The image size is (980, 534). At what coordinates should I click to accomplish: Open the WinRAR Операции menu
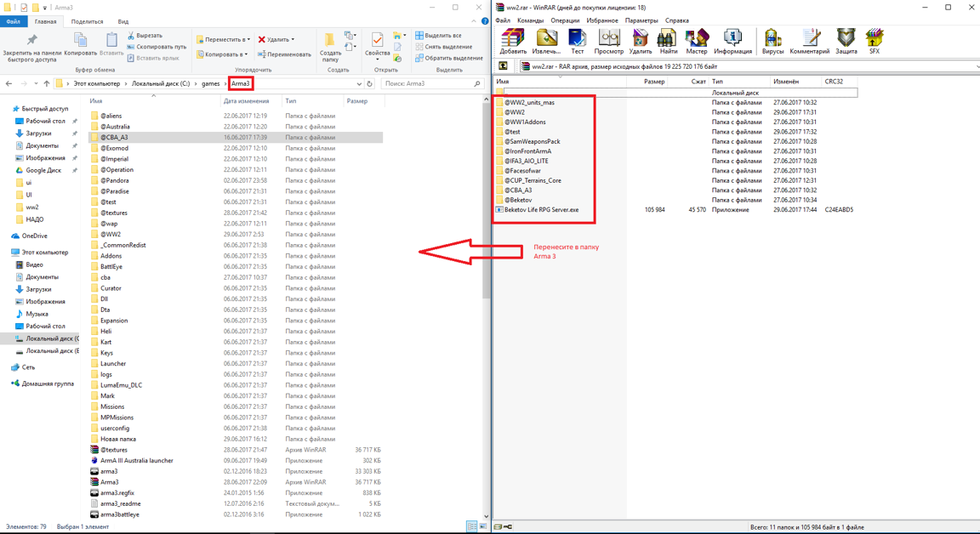(565, 20)
